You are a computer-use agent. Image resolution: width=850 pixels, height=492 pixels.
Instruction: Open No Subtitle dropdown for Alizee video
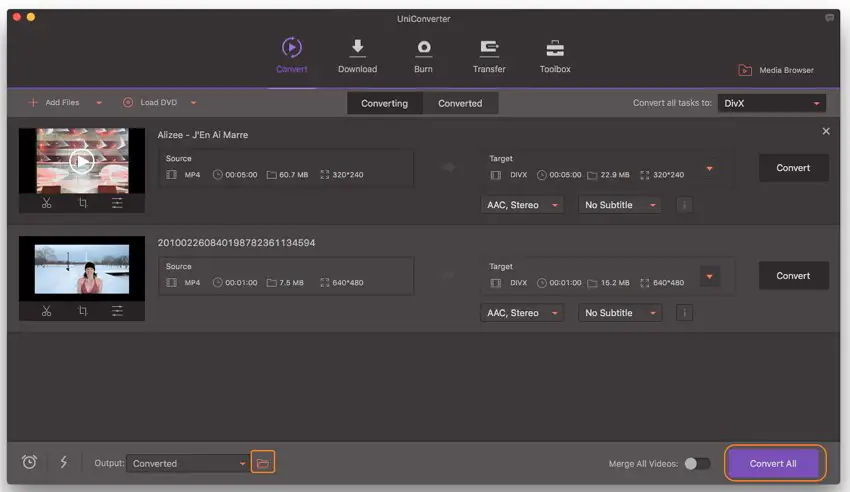pyautogui.click(x=620, y=205)
